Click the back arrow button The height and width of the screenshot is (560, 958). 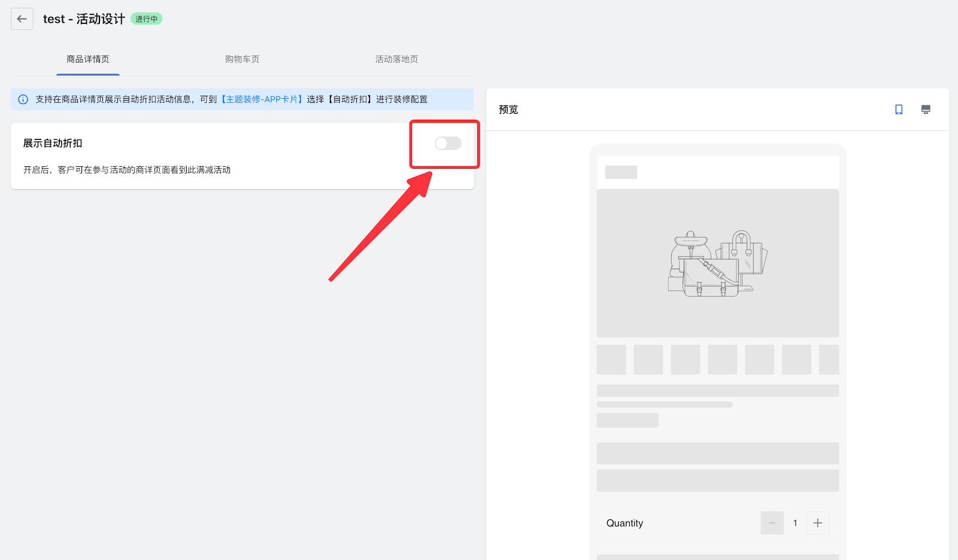click(x=22, y=19)
